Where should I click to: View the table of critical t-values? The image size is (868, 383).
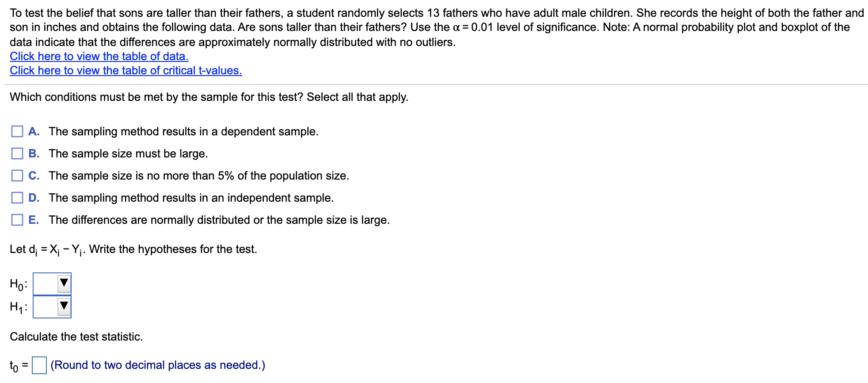(x=126, y=70)
